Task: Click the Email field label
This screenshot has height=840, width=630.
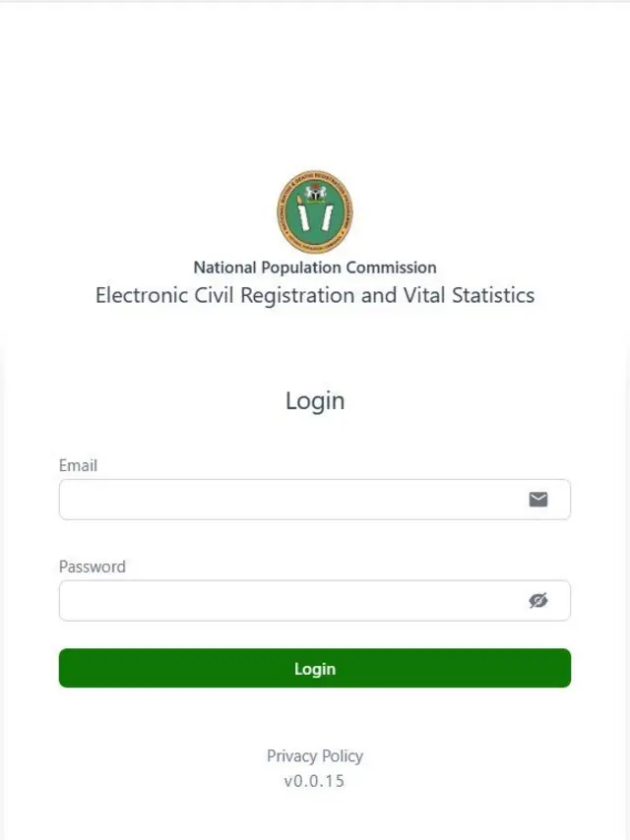Action: click(80, 465)
